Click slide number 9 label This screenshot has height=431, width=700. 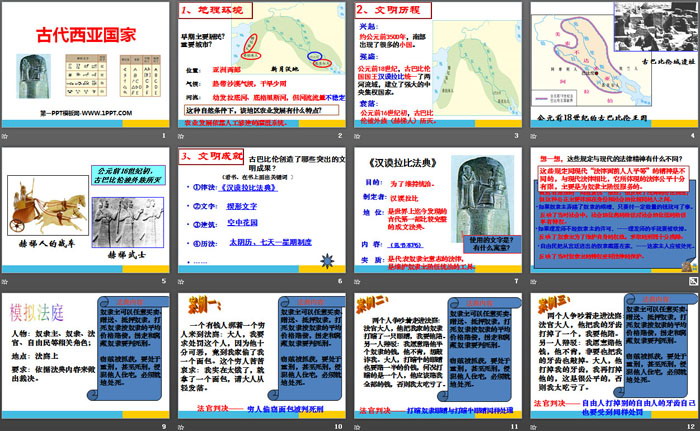pyautogui.click(x=164, y=427)
